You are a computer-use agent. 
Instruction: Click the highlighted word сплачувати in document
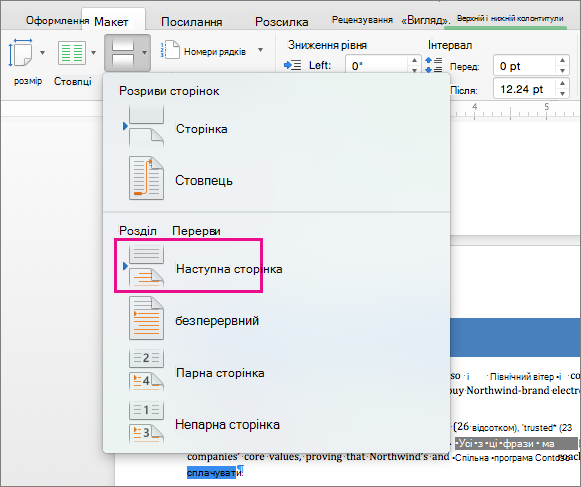pyautogui.click(x=211, y=473)
